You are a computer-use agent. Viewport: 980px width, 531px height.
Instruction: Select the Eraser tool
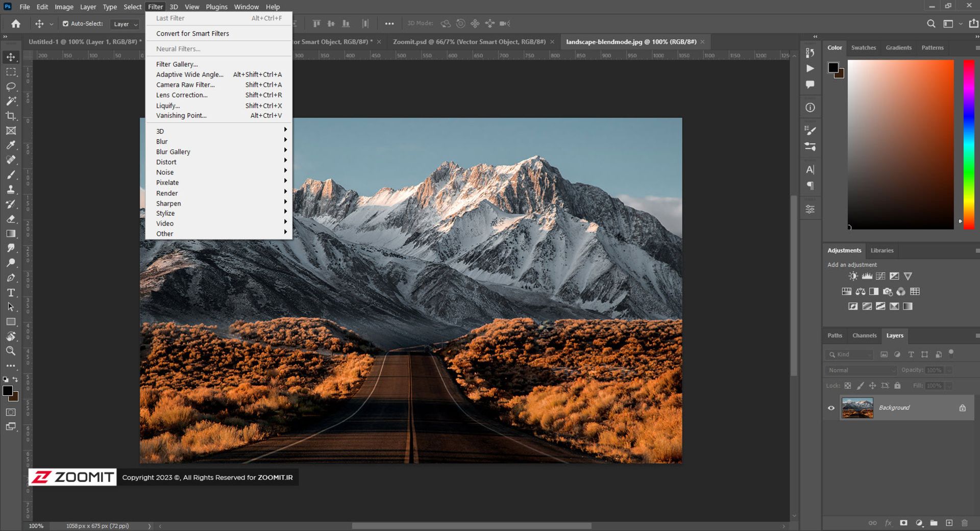pyautogui.click(x=11, y=219)
